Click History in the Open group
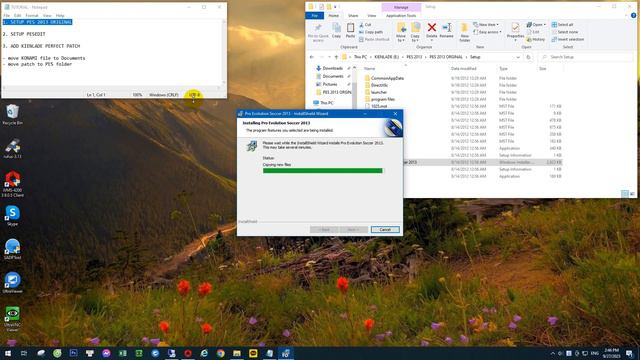The width and height of the screenshot is (640, 360). point(536,39)
